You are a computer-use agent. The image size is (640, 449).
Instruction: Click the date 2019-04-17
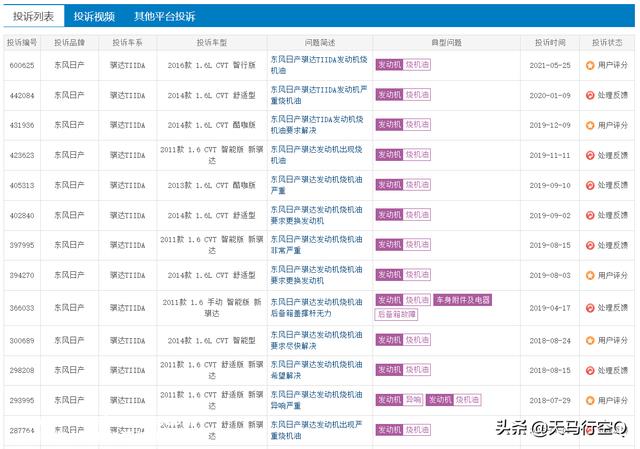550,308
